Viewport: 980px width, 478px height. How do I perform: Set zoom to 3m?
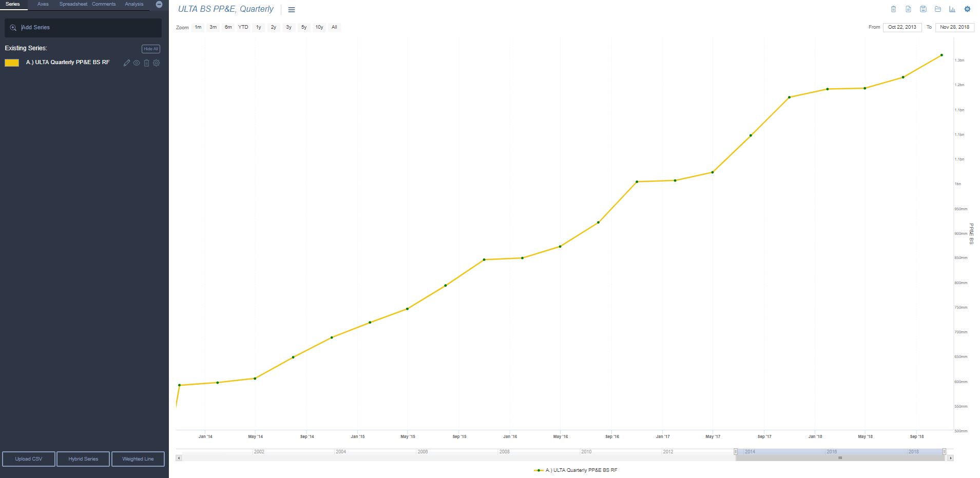click(213, 27)
